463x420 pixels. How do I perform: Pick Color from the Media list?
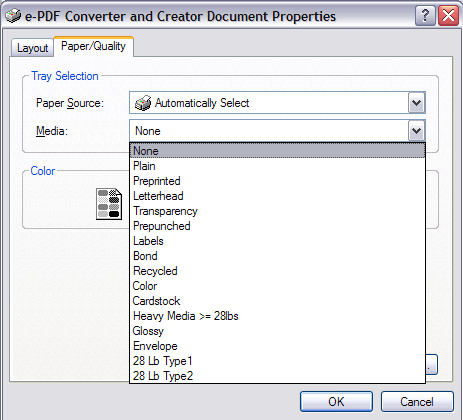[277, 286]
